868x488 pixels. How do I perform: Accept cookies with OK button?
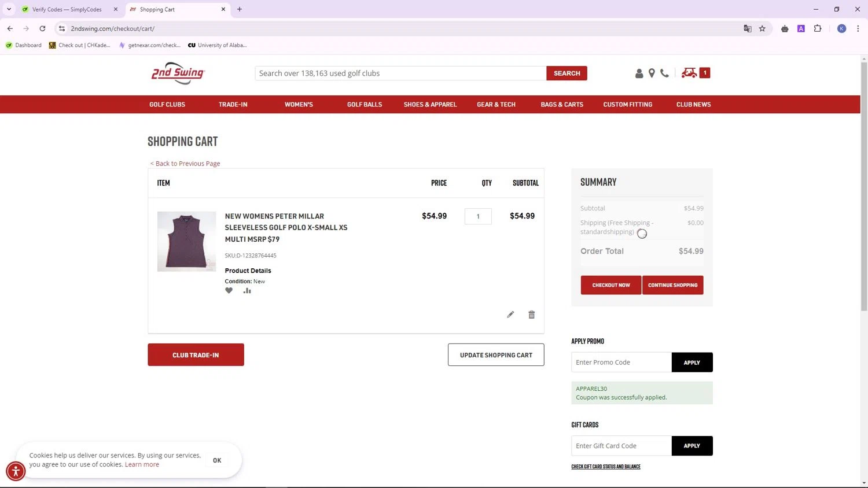217,460
